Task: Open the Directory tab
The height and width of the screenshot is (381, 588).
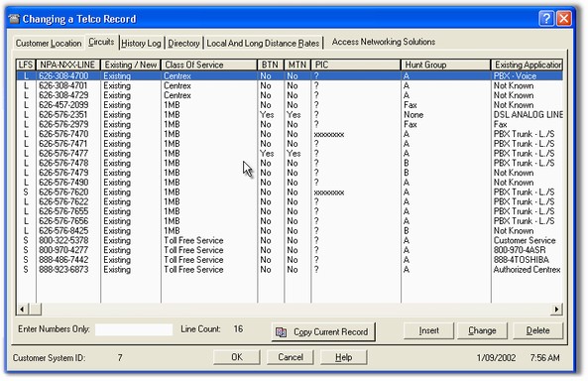Action: [x=183, y=44]
